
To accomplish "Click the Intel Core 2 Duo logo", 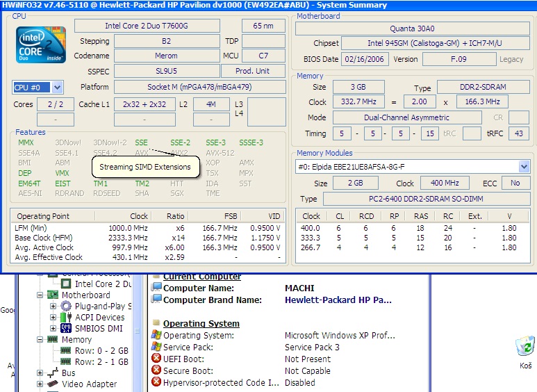I will point(41,45).
